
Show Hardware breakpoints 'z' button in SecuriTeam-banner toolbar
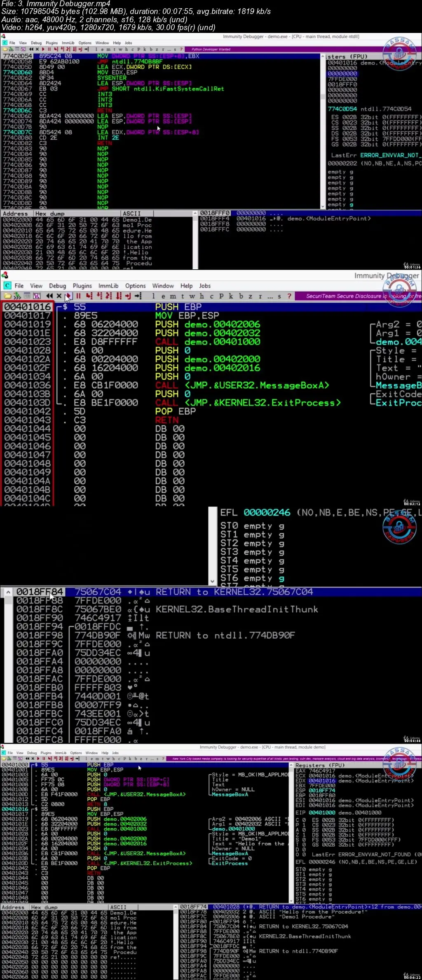tap(250, 296)
